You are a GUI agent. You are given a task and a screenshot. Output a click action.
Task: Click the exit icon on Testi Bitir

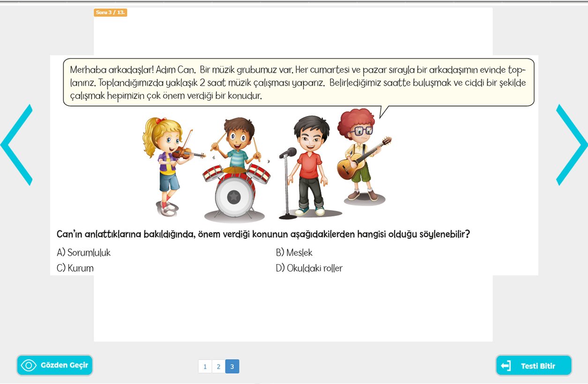coord(506,366)
